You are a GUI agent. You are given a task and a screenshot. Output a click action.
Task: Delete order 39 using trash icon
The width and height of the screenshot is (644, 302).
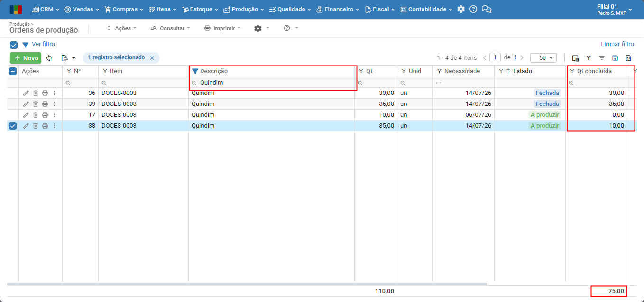36,104
